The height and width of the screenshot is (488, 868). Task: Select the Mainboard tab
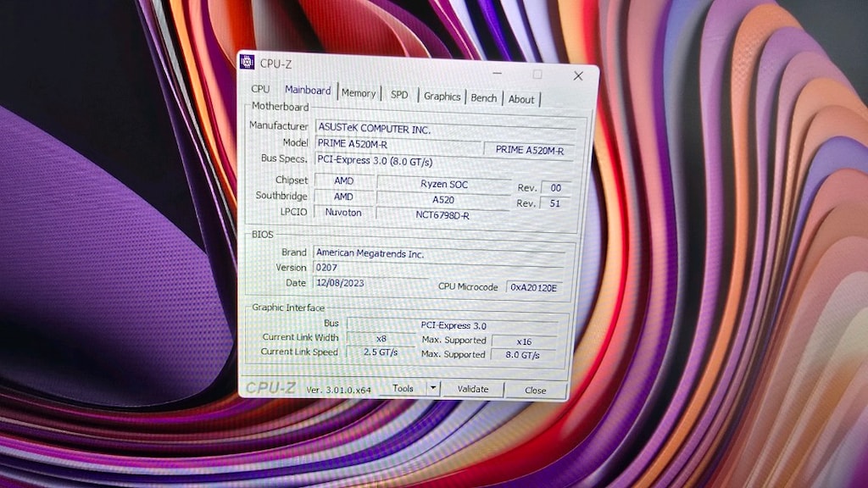pos(308,90)
